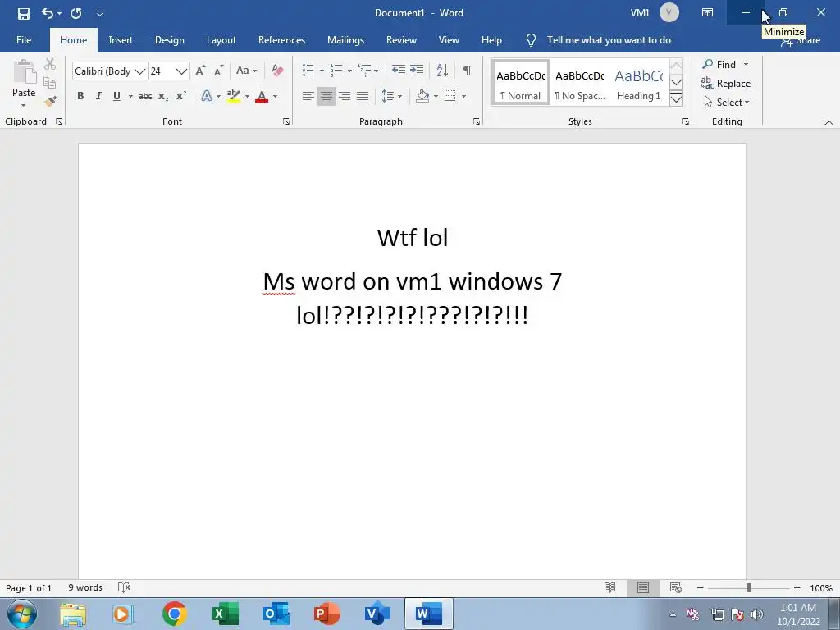
Task: Cut selection with the scissors icon
Action: [x=50, y=64]
